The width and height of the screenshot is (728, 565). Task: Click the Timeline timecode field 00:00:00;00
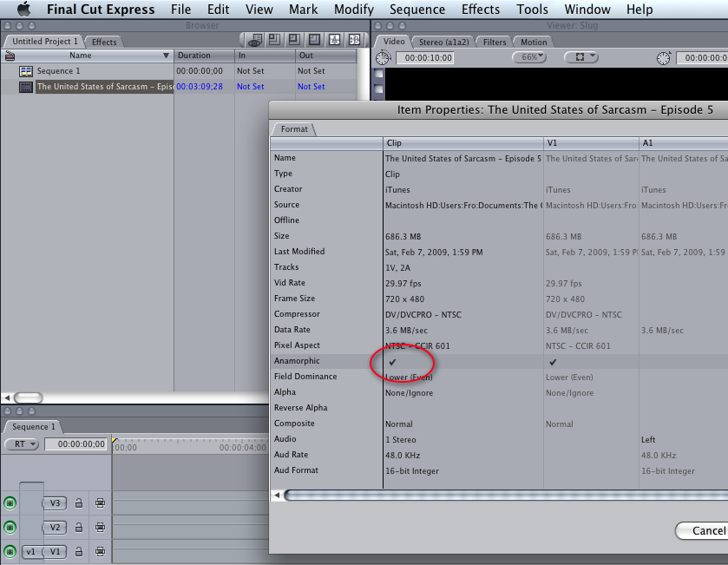click(x=75, y=444)
